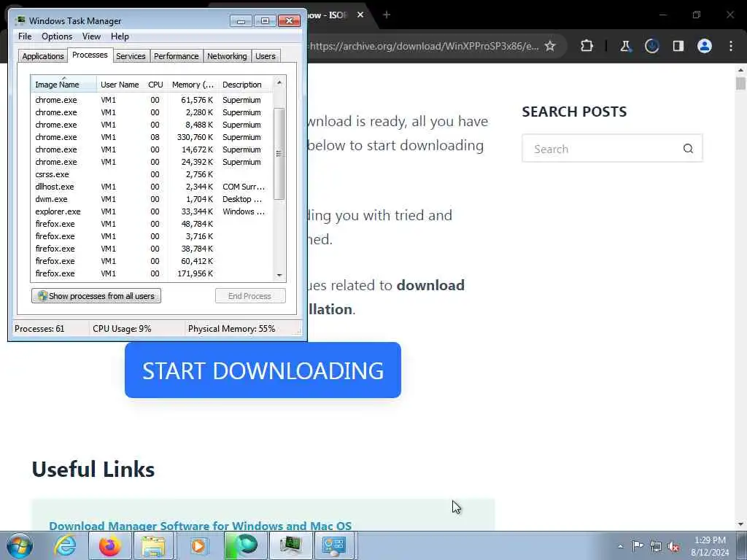
Task: Open the browser three-dot menu
Action: 731,46
